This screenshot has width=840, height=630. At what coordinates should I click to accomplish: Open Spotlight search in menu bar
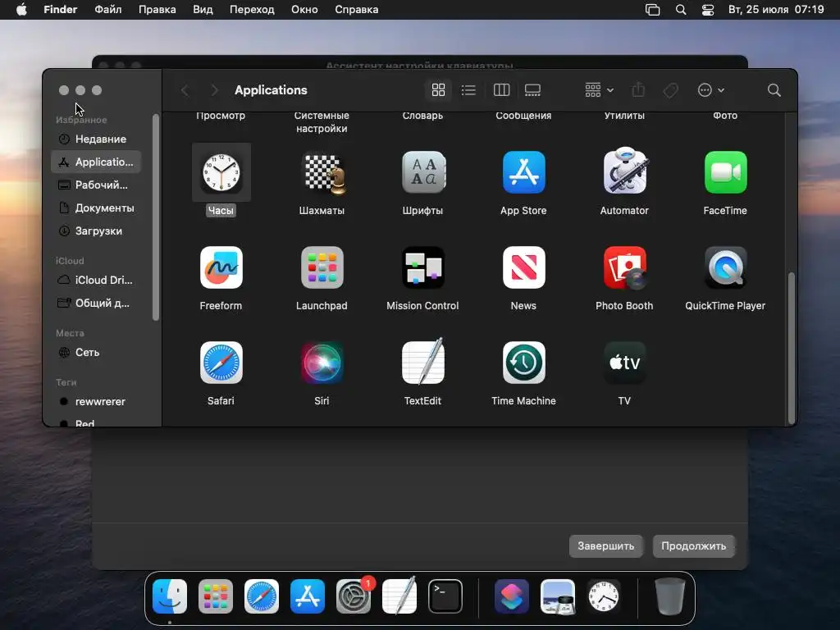coord(680,10)
